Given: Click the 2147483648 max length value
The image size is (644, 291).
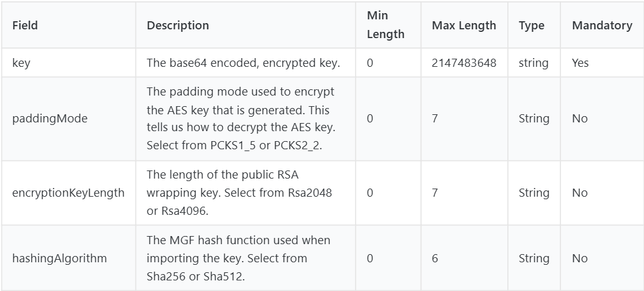Looking at the screenshot, I should [464, 63].
